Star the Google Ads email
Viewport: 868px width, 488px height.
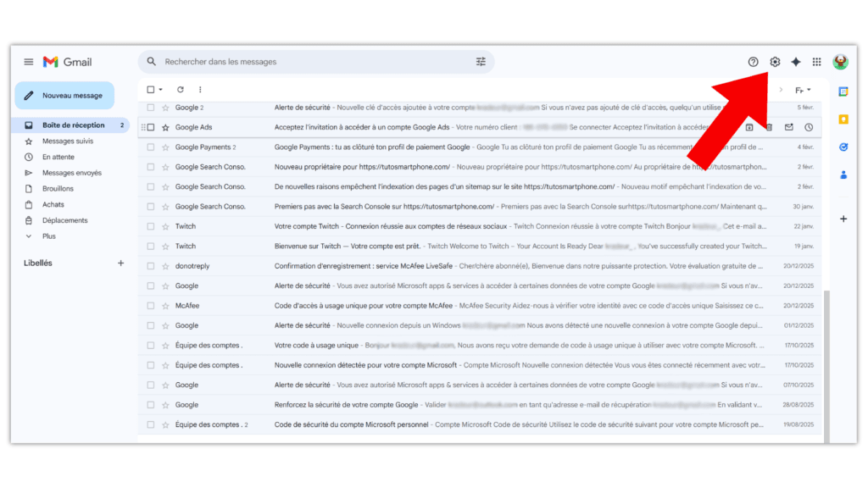165,128
